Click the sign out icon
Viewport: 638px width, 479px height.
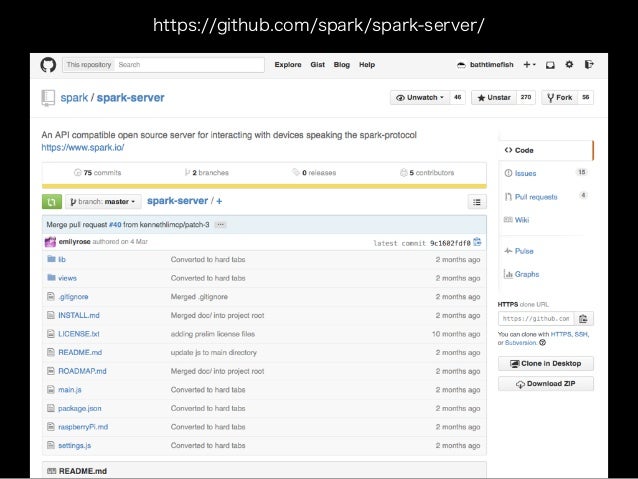click(589, 64)
